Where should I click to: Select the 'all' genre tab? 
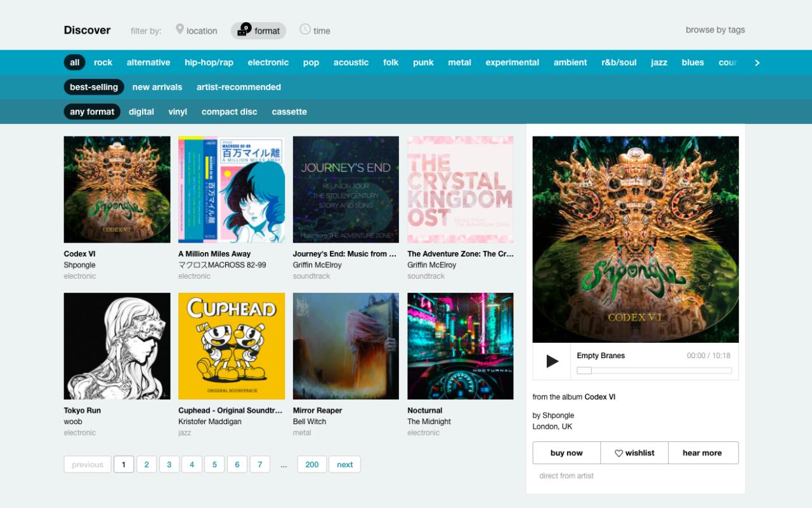coord(75,62)
